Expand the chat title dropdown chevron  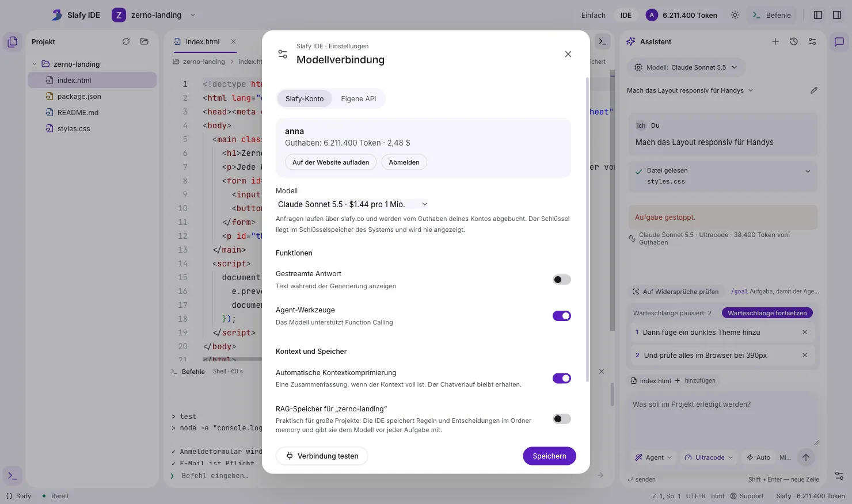pyautogui.click(x=751, y=90)
